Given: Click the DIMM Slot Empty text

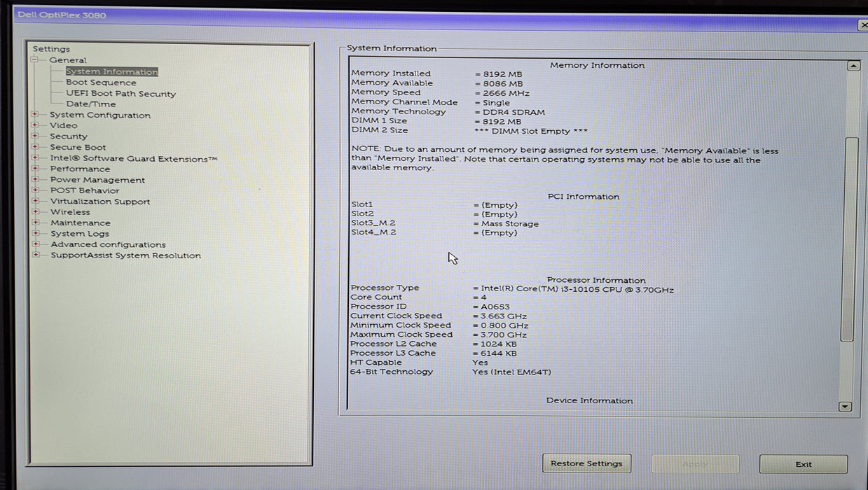Looking at the screenshot, I should click(x=531, y=131).
